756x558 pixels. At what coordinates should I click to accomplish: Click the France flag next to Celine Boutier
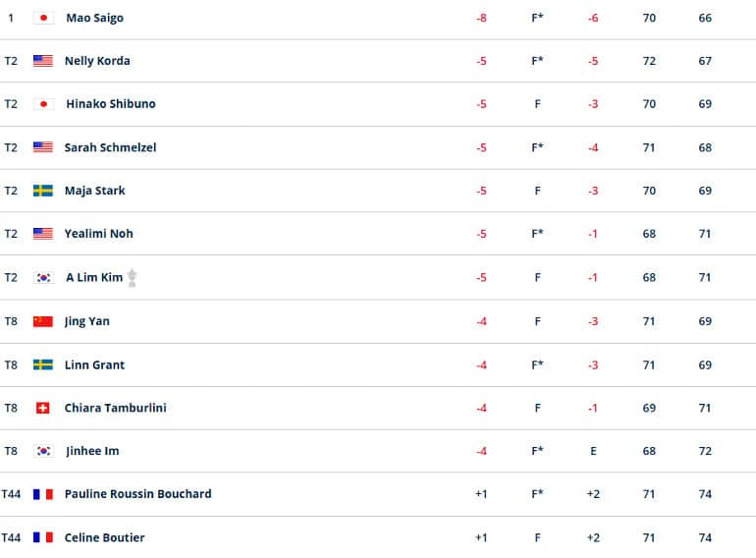43,537
